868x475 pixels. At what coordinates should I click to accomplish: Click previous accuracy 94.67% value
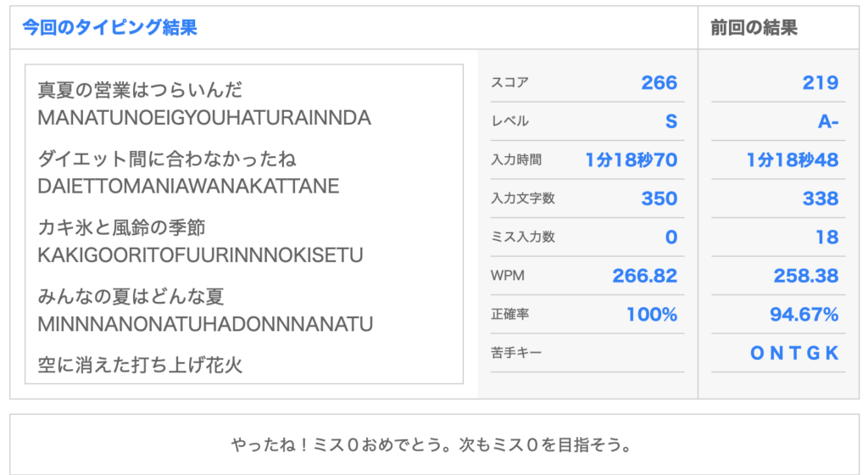point(804,315)
